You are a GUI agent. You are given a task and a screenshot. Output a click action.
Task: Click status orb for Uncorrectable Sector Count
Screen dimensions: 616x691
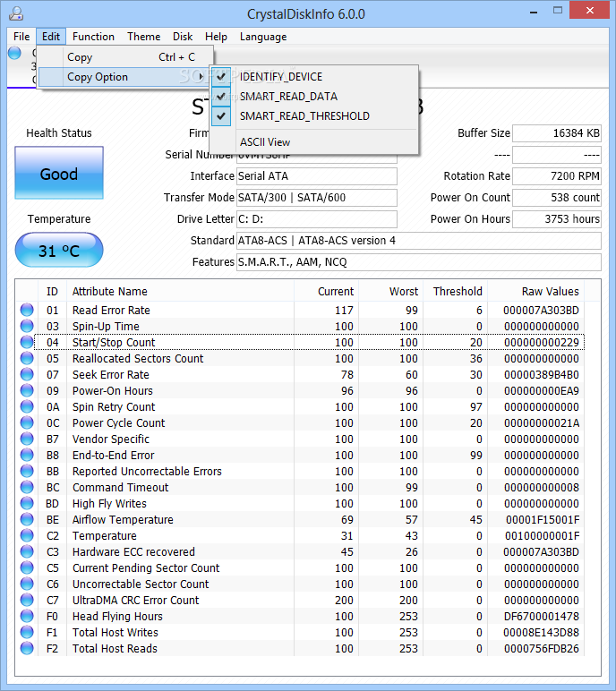click(x=27, y=584)
